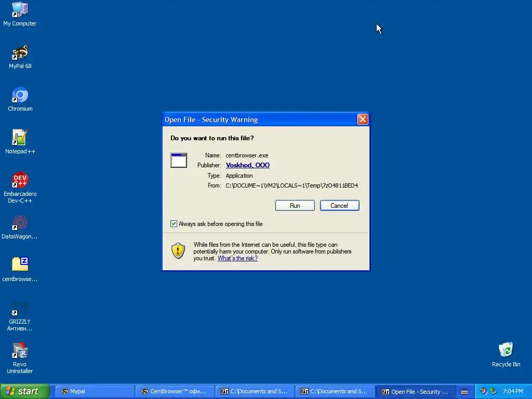
Task: Cancel the security warning dialog
Action: [x=339, y=206]
